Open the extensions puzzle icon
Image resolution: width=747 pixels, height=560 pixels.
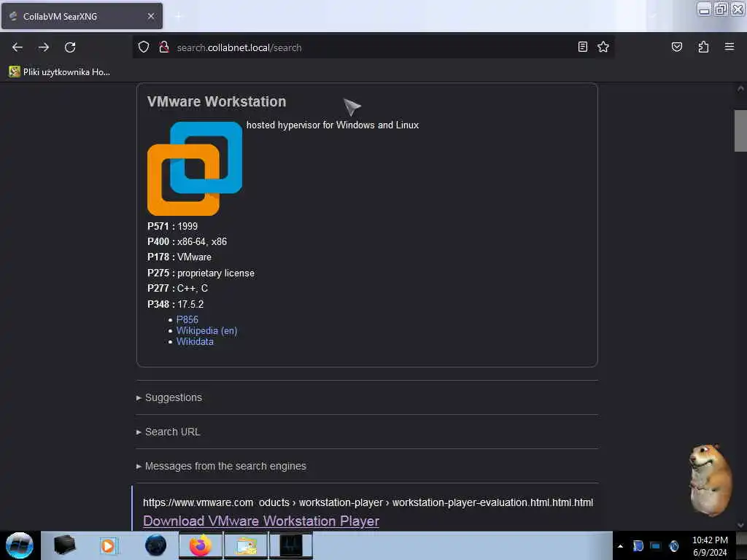(x=703, y=47)
